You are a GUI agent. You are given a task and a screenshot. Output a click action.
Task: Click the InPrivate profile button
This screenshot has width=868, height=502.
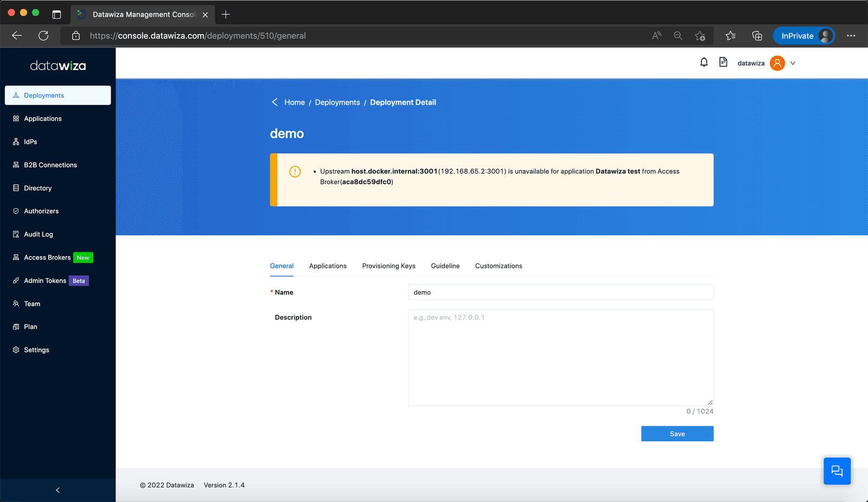point(804,36)
